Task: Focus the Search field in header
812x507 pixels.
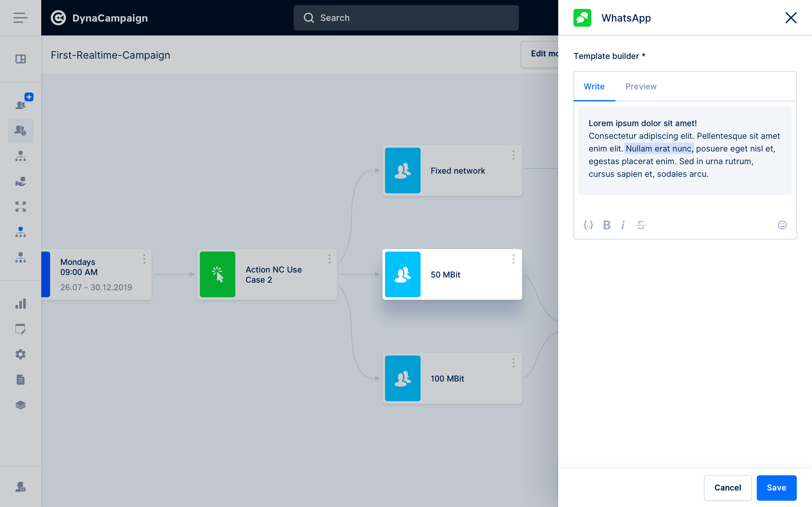Action: point(406,18)
